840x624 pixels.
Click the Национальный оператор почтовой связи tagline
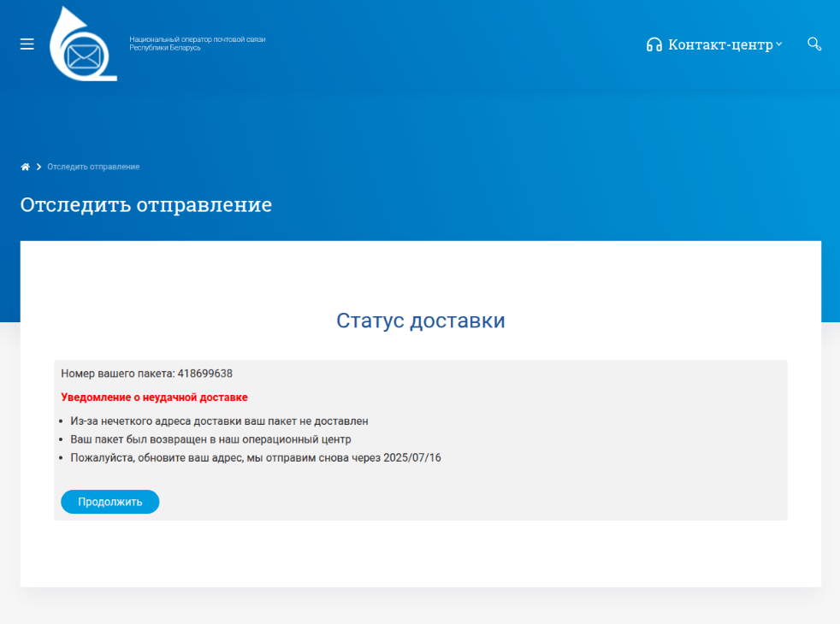pyautogui.click(x=197, y=44)
